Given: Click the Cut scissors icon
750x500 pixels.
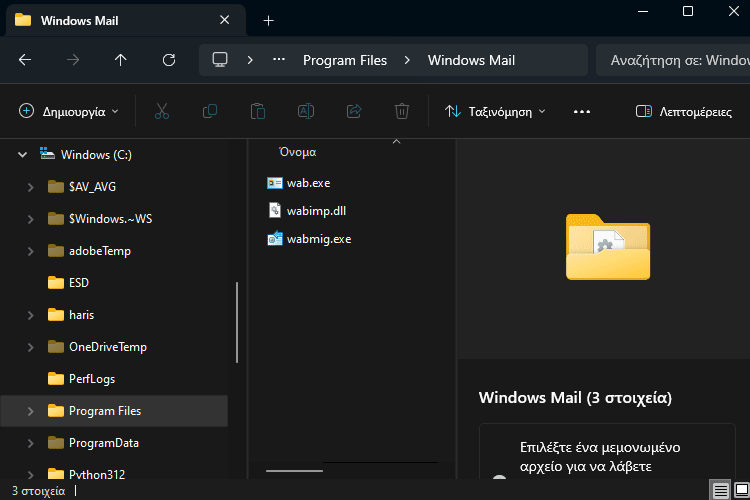Looking at the screenshot, I should (x=162, y=111).
